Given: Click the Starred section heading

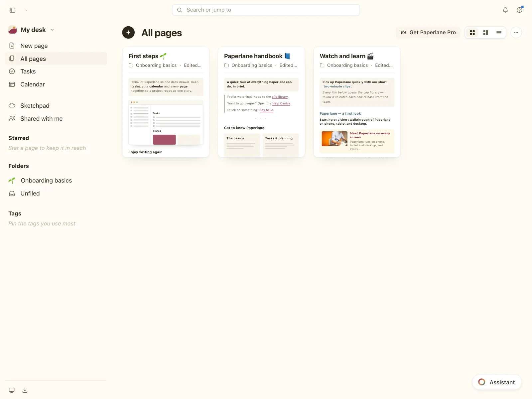Looking at the screenshot, I should (x=19, y=138).
